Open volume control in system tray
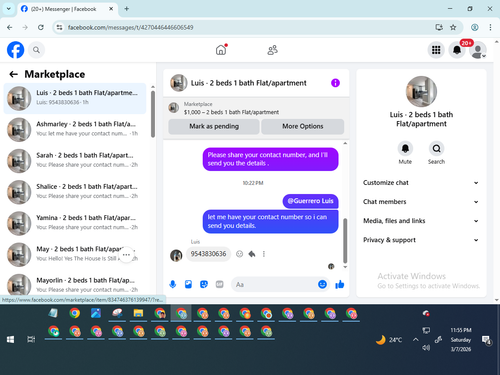The image size is (500, 375). (x=426, y=348)
